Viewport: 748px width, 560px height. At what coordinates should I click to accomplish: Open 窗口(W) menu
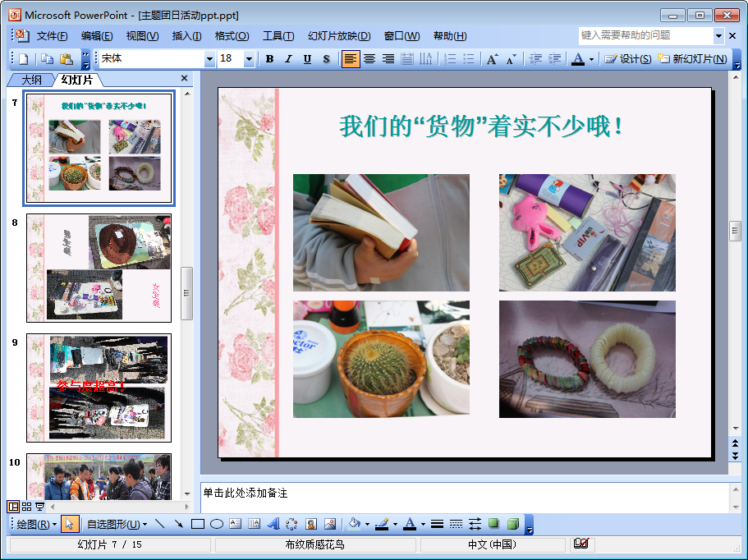point(402,36)
